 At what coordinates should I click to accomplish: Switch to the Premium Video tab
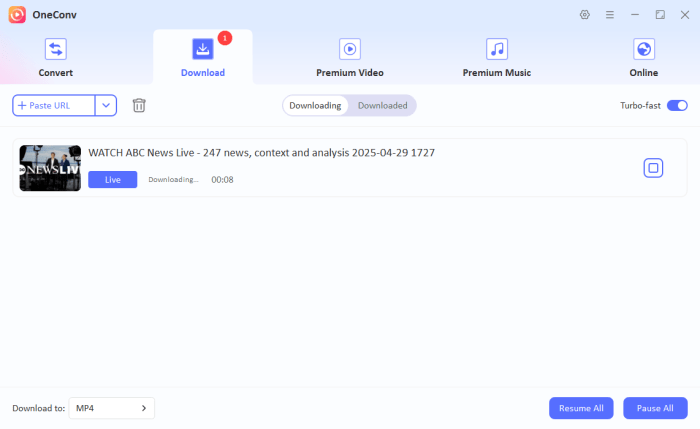(349, 57)
